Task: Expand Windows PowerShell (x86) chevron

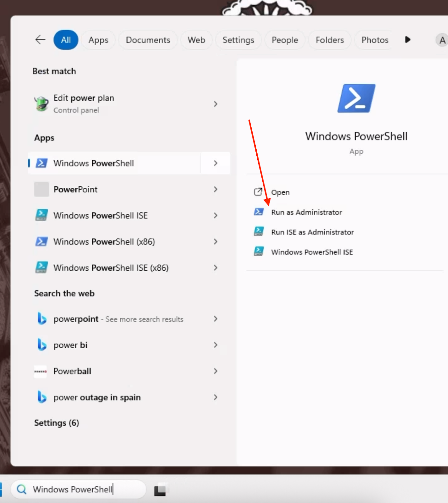Action: click(x=216, y=241)
